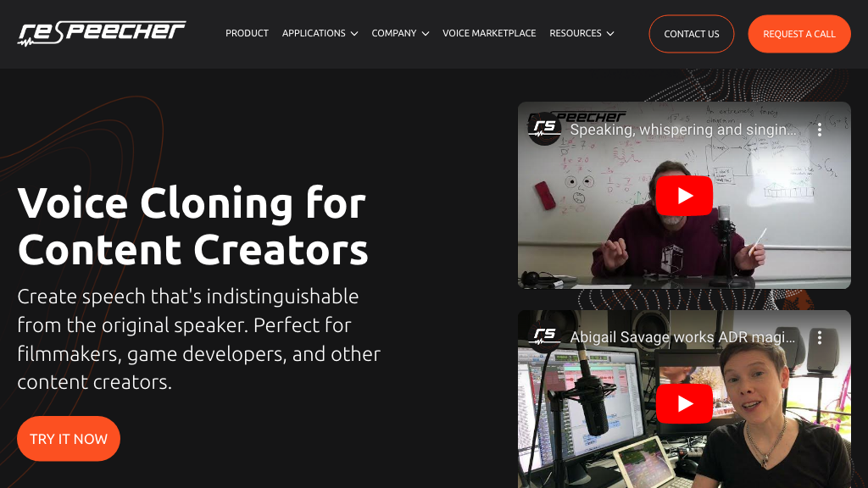Expand the Applications dropdown chevron

point(354,34)
